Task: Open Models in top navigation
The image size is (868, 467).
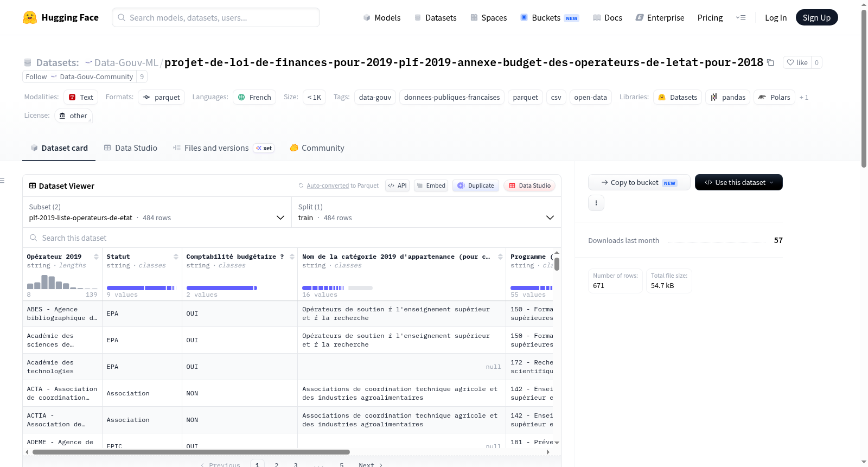Action: point(382,17)
